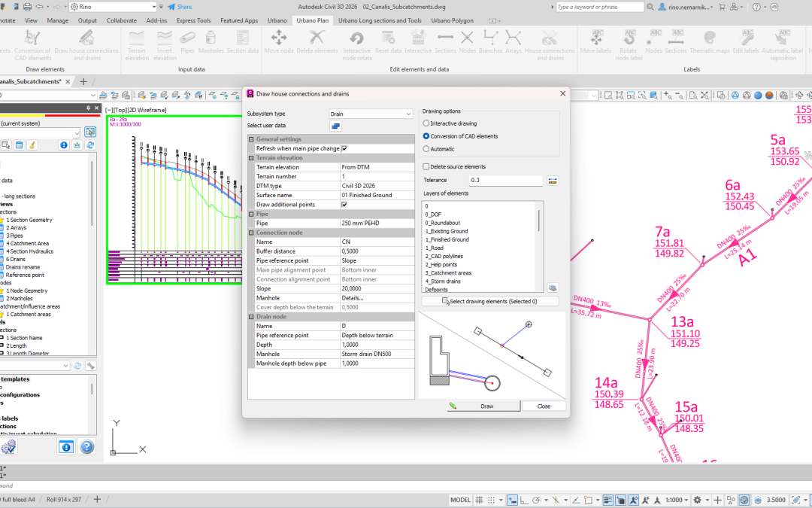Collapse the Pipe property group
Screen dimensions: 812x508
tap(251, 214)
